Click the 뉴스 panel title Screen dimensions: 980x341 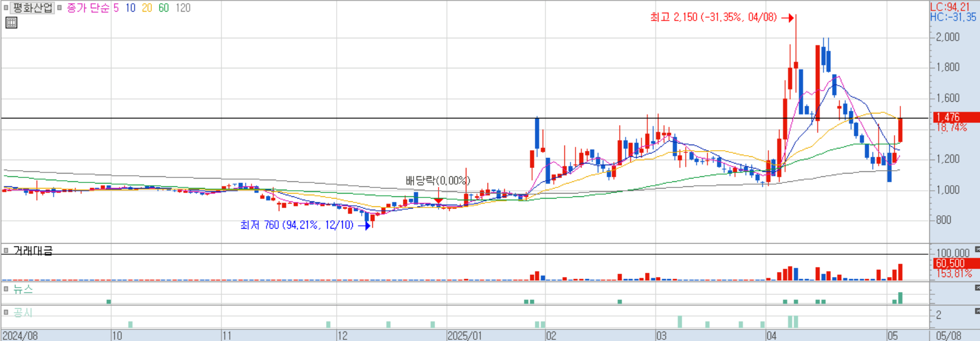click(x=23, y=289)
